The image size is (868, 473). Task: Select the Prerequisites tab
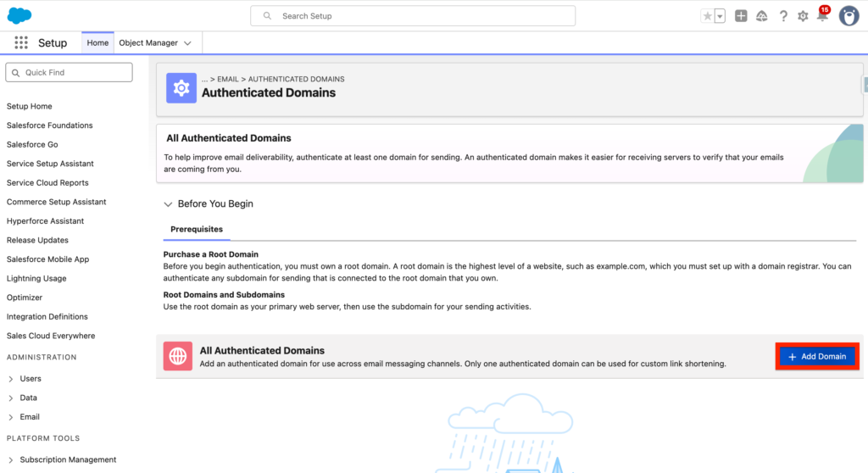[196, 229]
